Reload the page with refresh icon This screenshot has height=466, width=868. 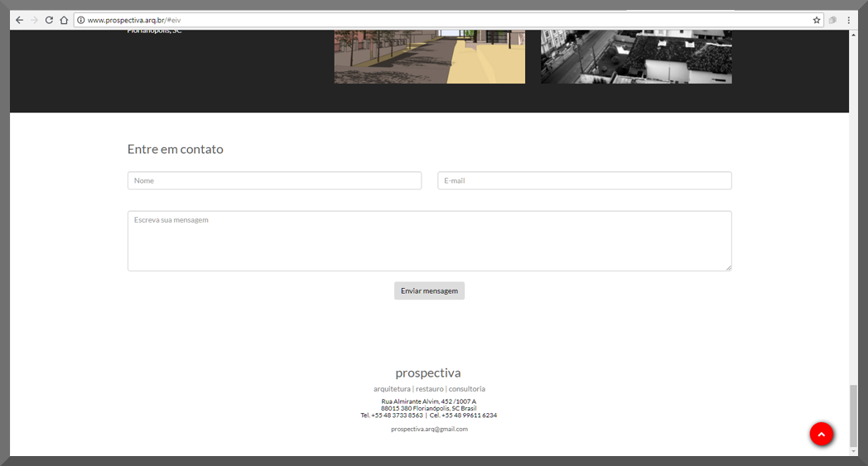[49, 20]
